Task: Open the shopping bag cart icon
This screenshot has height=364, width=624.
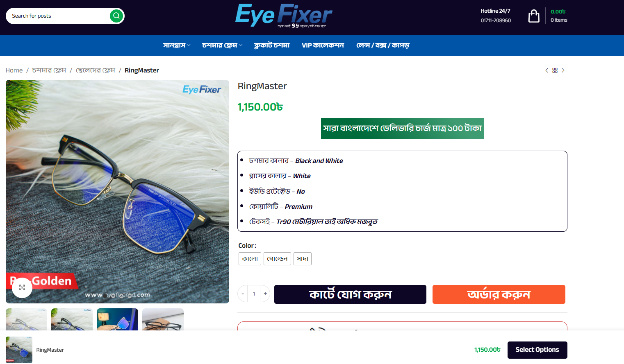Action: coord(534,16)
